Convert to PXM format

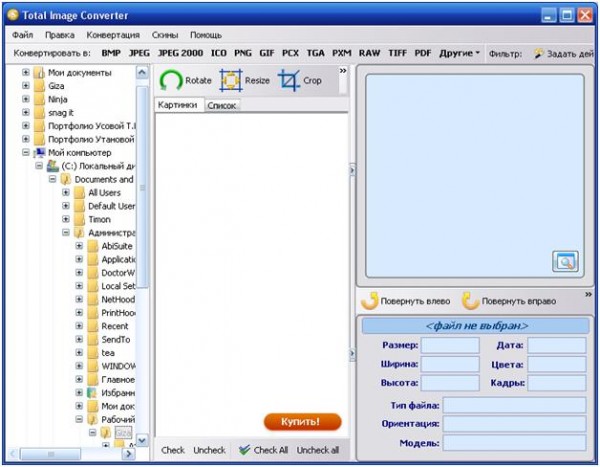342,53
